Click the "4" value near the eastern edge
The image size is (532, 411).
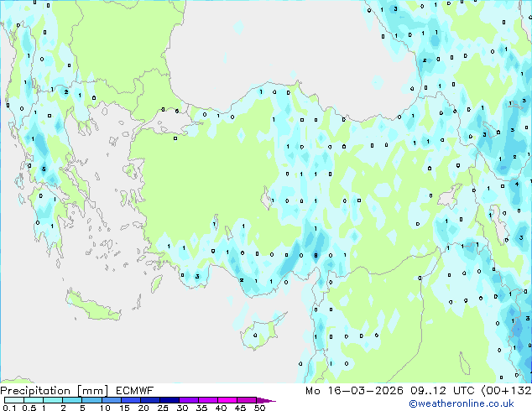(x=517, y=185)
